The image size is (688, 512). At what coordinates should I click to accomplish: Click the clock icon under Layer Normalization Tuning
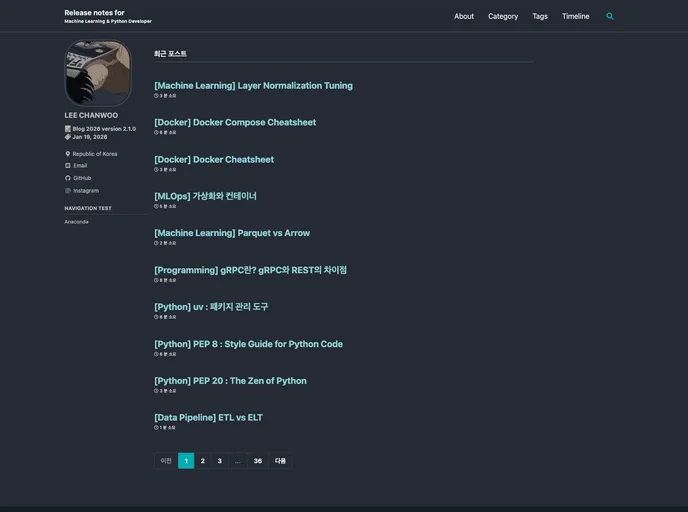click(156, 96)
